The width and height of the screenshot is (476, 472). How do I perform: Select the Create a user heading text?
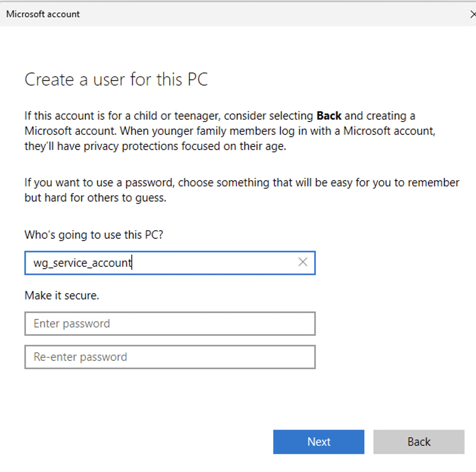[116, 79]
